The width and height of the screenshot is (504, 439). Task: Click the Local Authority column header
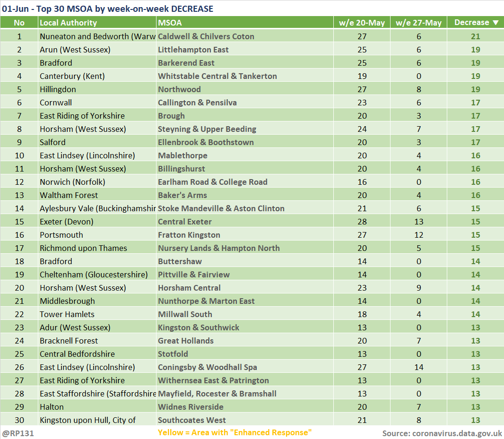tap(68, 23)
